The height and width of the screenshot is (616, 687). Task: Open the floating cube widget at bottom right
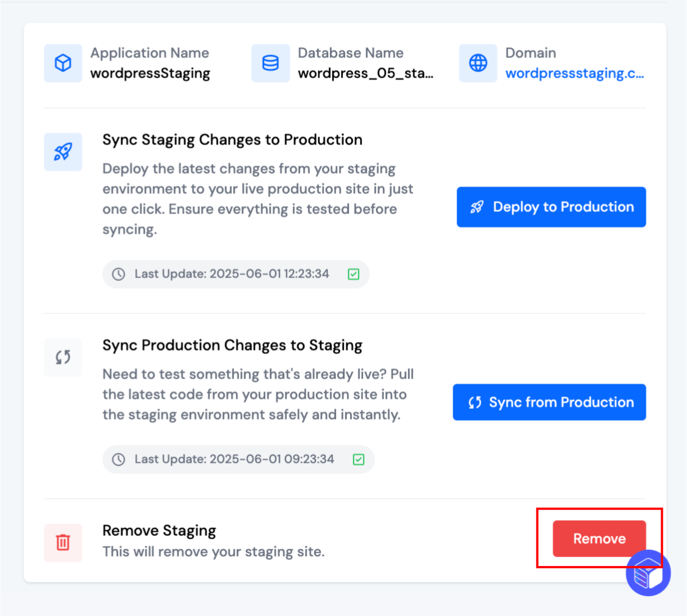click(x=648, y=573)
